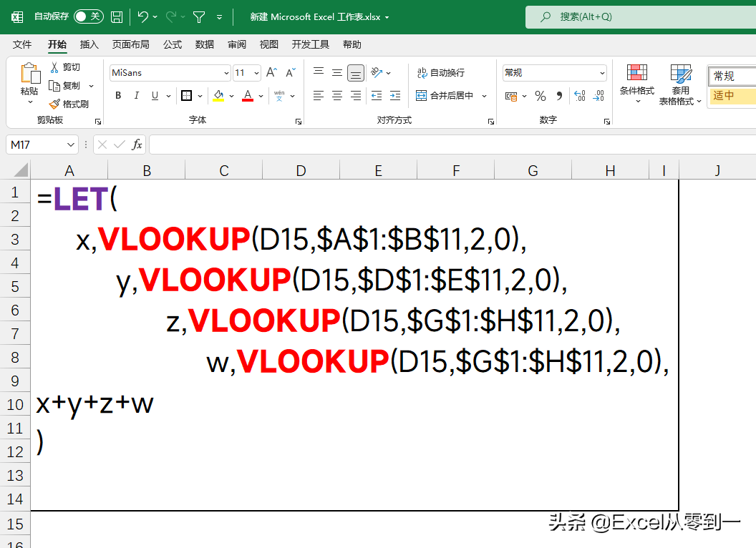Viewport: 756px width, 548px height.
Task: Open the fill color dropdown arrow
Action: (231, 96)
